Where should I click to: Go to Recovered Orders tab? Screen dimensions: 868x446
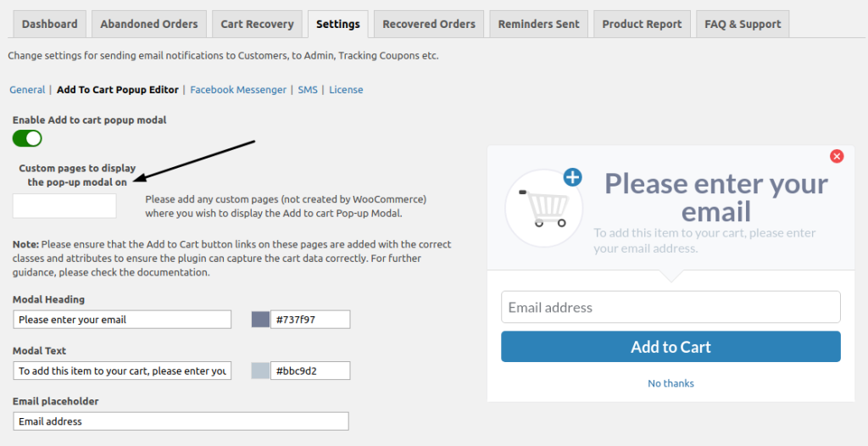click(428, 25)
